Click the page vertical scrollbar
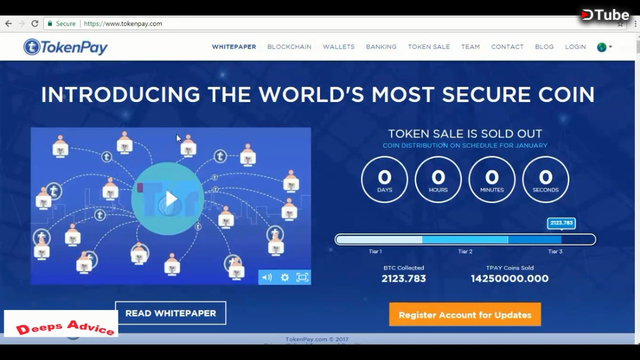The height and width of the screenshot is (360, 640). pyautogui.click(x=638, y=188)
